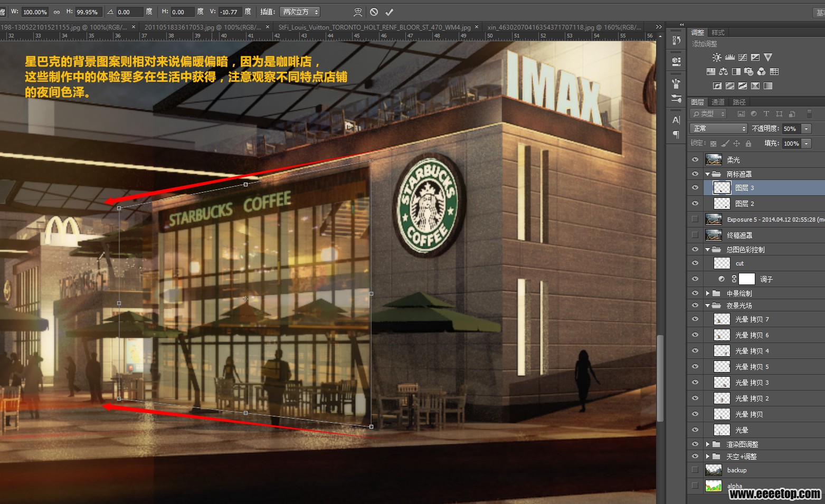This screenshot has width=825, height=504.
Task: Toggle the layer filter on/off switch
Action: pos(809,113)
